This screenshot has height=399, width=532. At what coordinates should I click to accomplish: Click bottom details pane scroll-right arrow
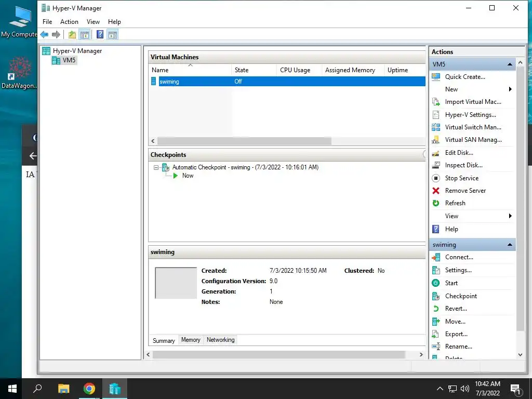(x=421, y=354)
